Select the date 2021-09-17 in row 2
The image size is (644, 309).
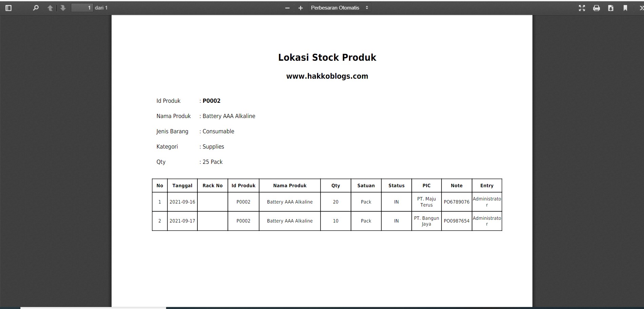pos(182,221)
